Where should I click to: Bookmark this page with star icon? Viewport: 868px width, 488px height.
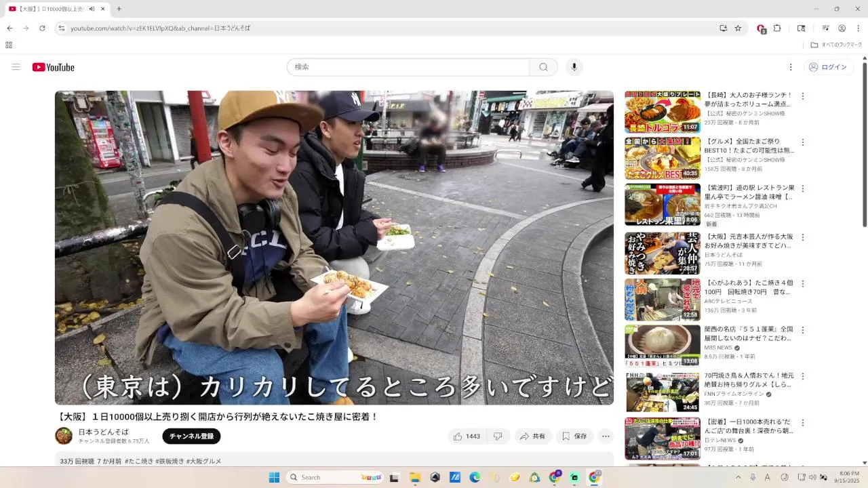coord(738,28)
